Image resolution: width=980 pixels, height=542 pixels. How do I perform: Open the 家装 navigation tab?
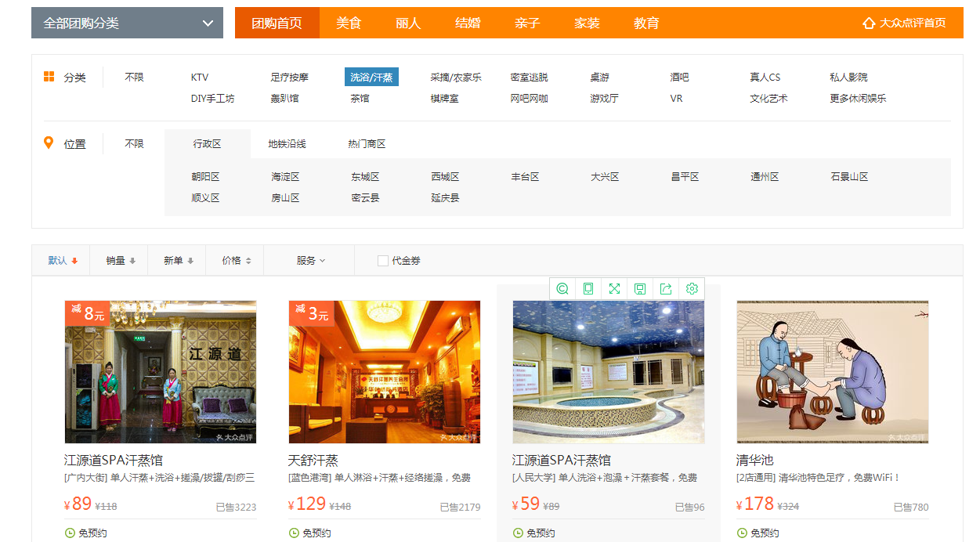587,23
